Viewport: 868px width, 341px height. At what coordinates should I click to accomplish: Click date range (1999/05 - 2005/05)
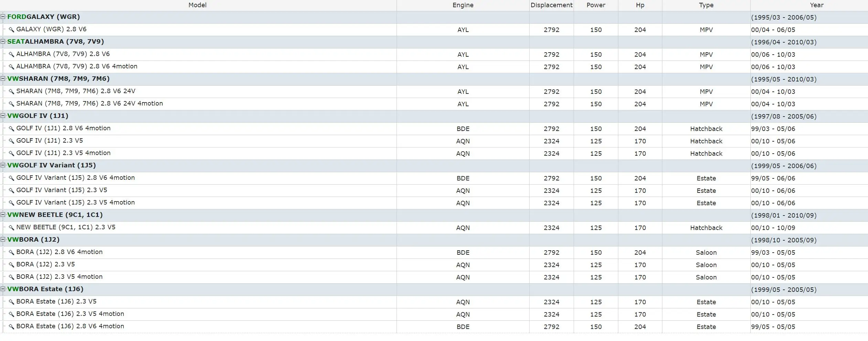pyautogui.click(x=784, y=290)
